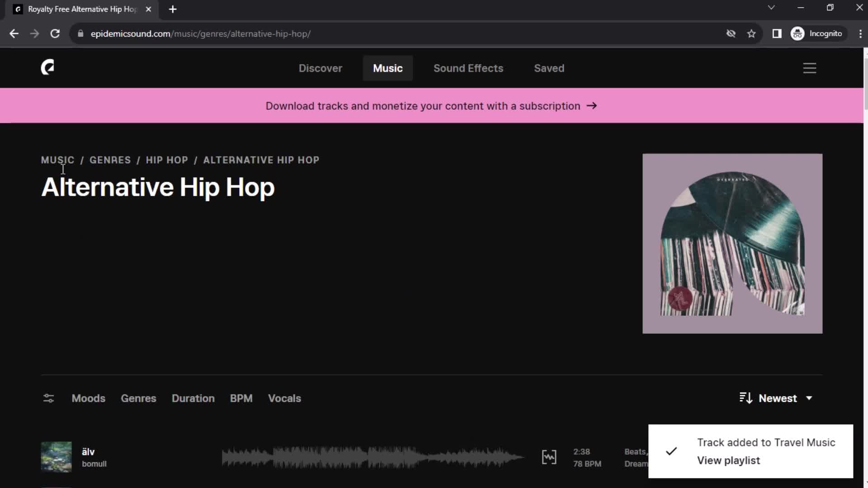Click the waveform/stems icon on älv track
868x488 pixels.
(549, 457)
